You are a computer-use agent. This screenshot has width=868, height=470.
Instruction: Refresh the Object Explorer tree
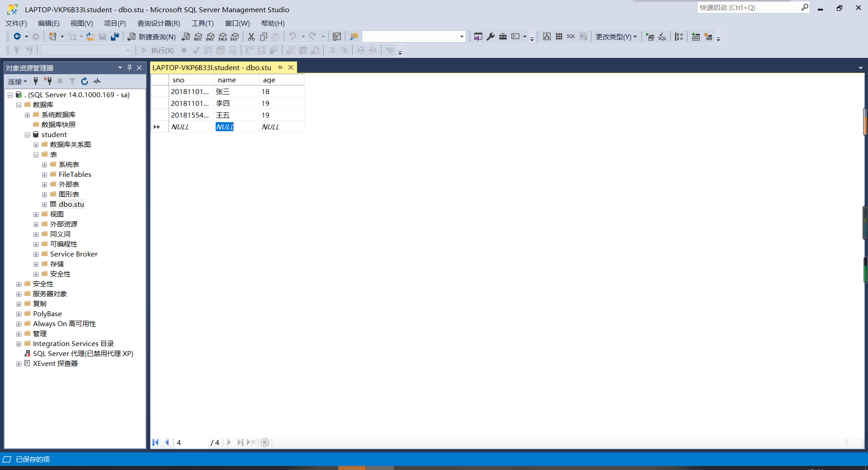coord(85,81)
